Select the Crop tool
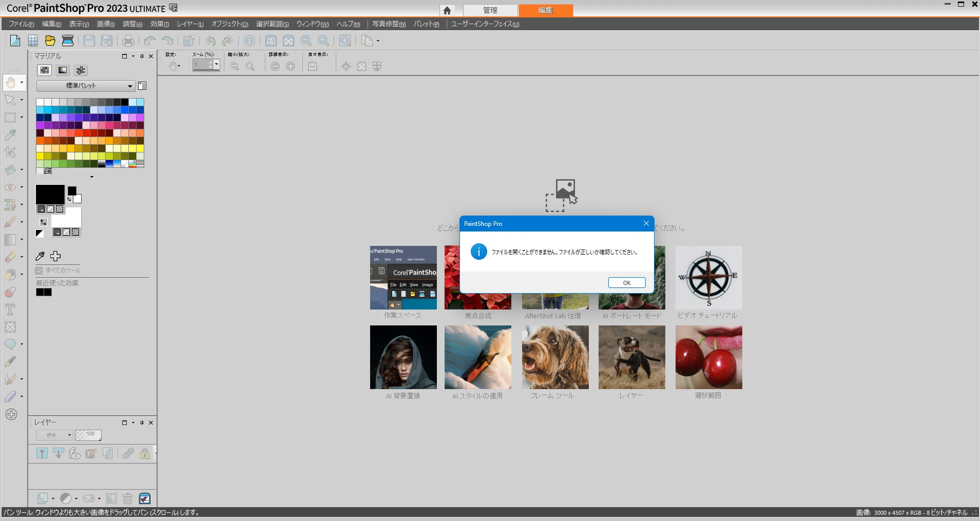This screenshot has width=980, height=521. [10, 152]
